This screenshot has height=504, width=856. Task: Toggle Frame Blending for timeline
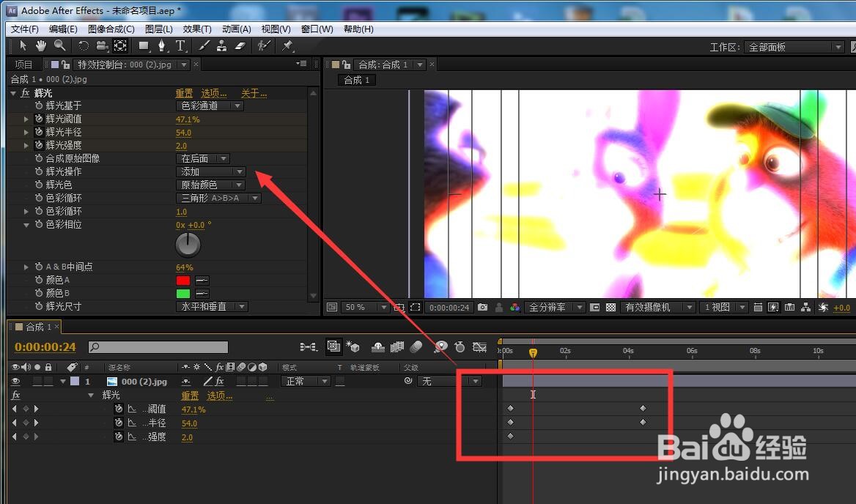(x=397, y=347)
